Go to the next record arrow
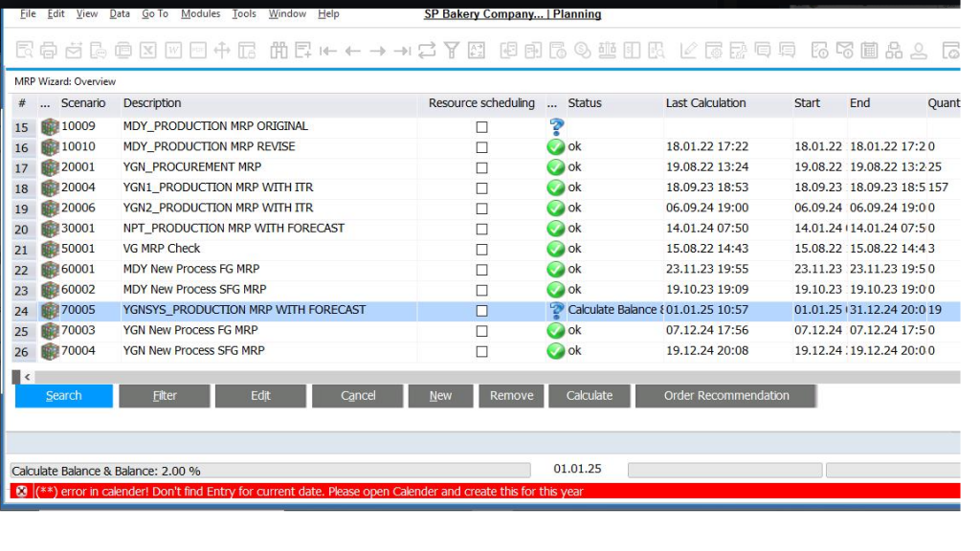Image resolution: width=980 pixels, height=551 pixels. tap(378, 51)
